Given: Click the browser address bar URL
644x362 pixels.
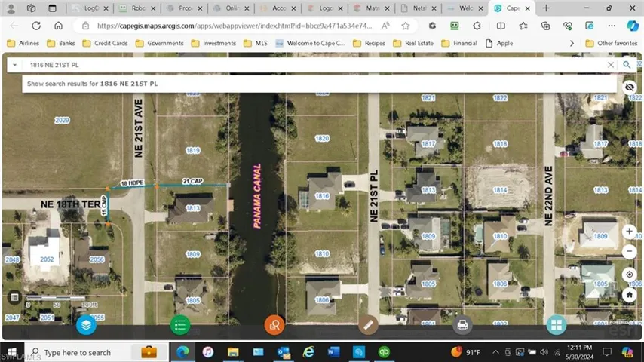Looking at the screenshot, I should click(234, 26).
